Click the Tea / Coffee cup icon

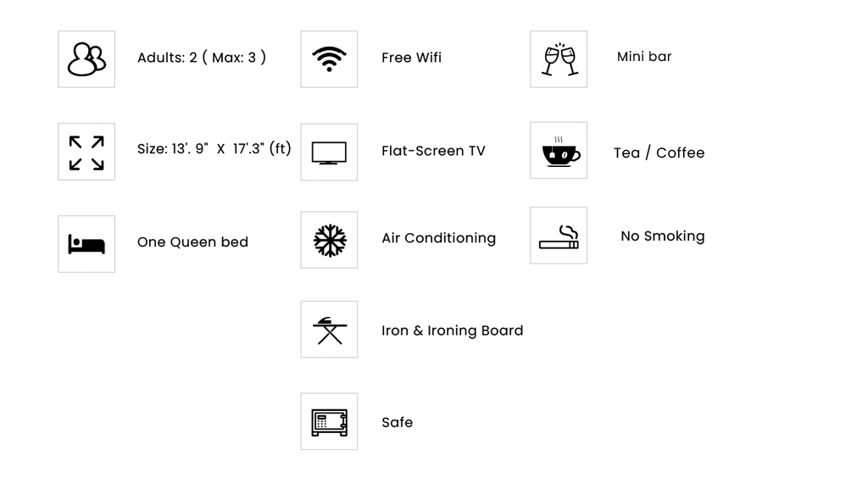559,151
